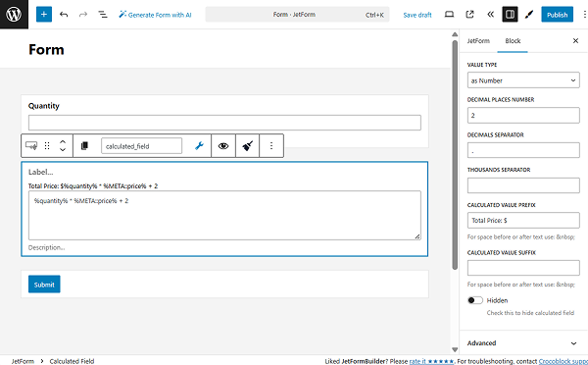This screenshot has width=588, height=365.
Task: Click the block drag handle icon
Action: click(47, 145)
